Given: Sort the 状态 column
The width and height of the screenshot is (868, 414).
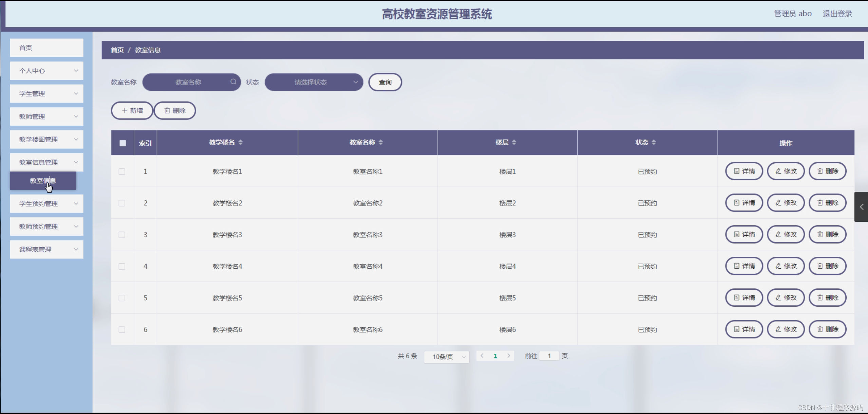Looking at the screenshot, I should pyautogui.click(x=655, y=142).
